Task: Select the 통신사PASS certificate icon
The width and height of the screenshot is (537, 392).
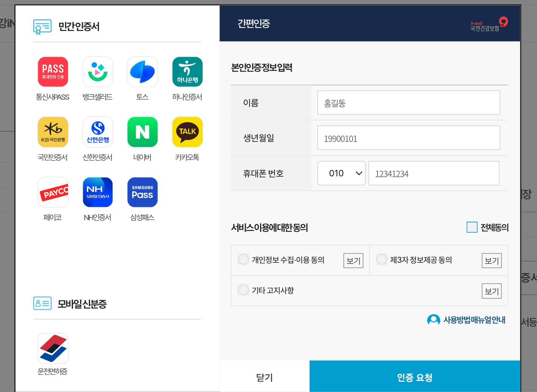Action: tap(53, 72)
